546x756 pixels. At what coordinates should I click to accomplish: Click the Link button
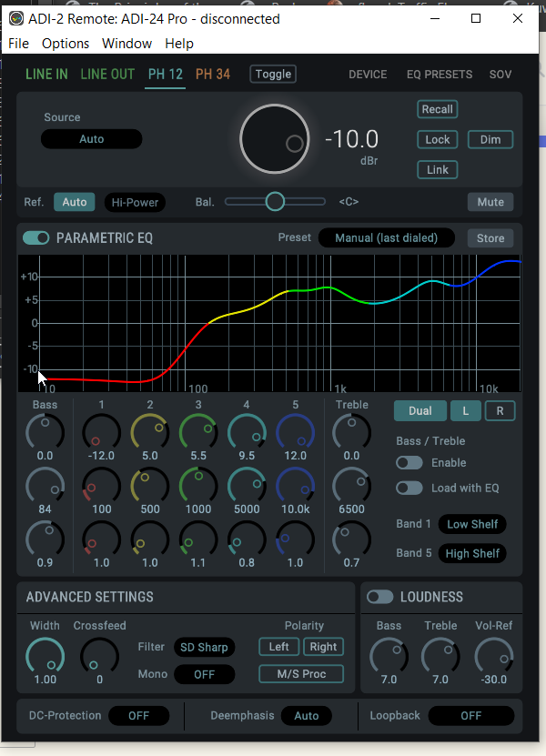pyautogui.click(x=438, y=170)
